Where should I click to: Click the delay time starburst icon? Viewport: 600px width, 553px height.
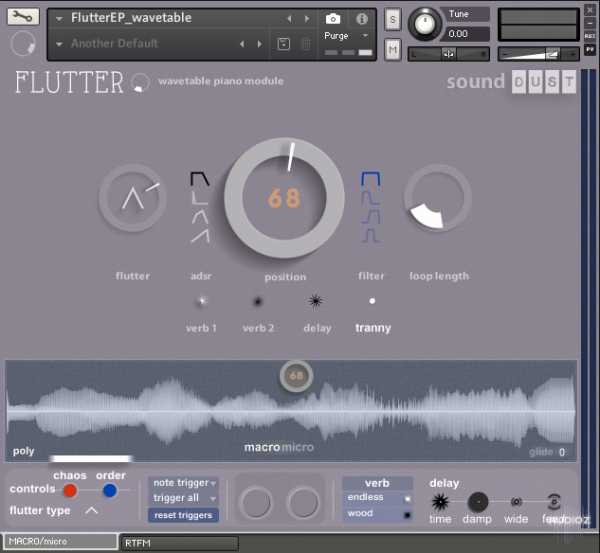pyautogui.click(x=440, y=502)
